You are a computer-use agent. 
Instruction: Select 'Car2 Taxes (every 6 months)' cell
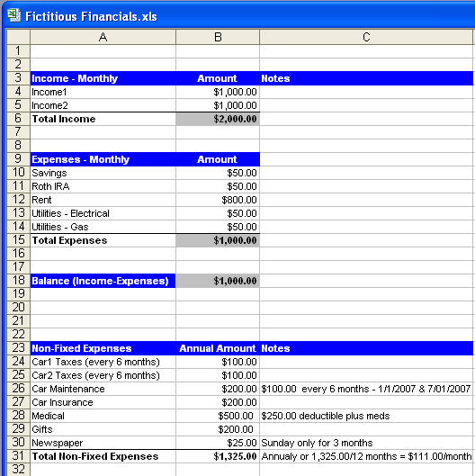tap(103, 375)
